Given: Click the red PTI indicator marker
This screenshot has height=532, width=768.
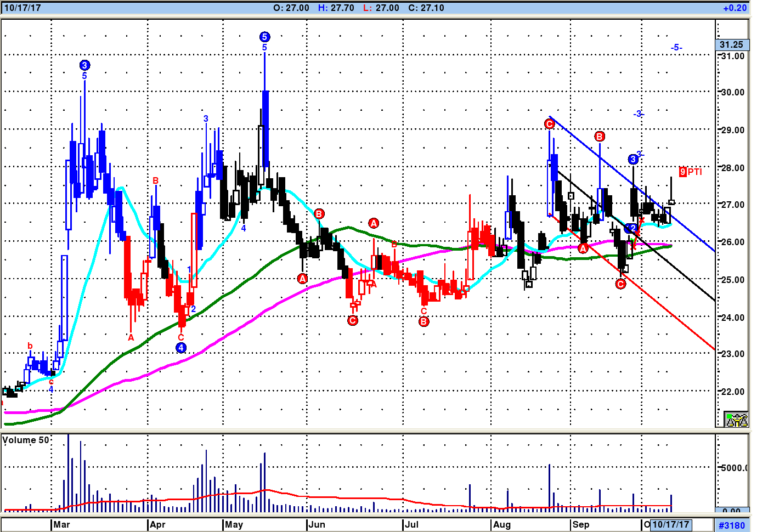Looking at the screenshot, I should 690,172.
